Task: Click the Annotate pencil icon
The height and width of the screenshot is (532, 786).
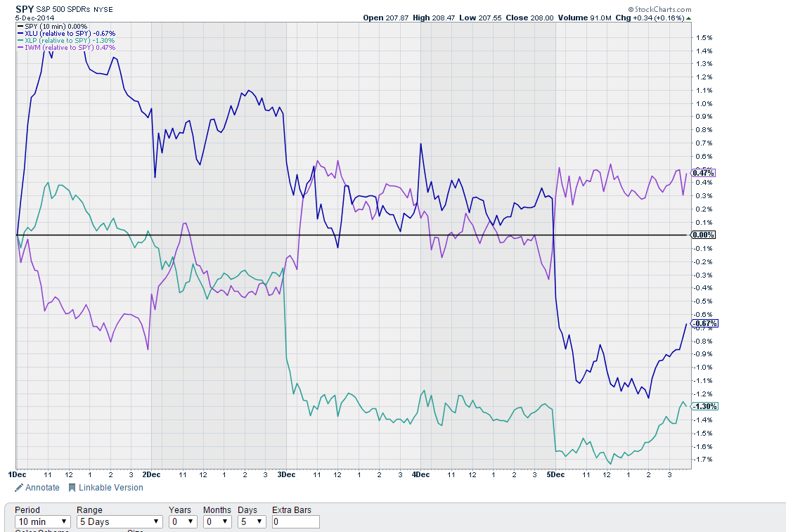Action: pyautogui.click(x=19, y=488)
